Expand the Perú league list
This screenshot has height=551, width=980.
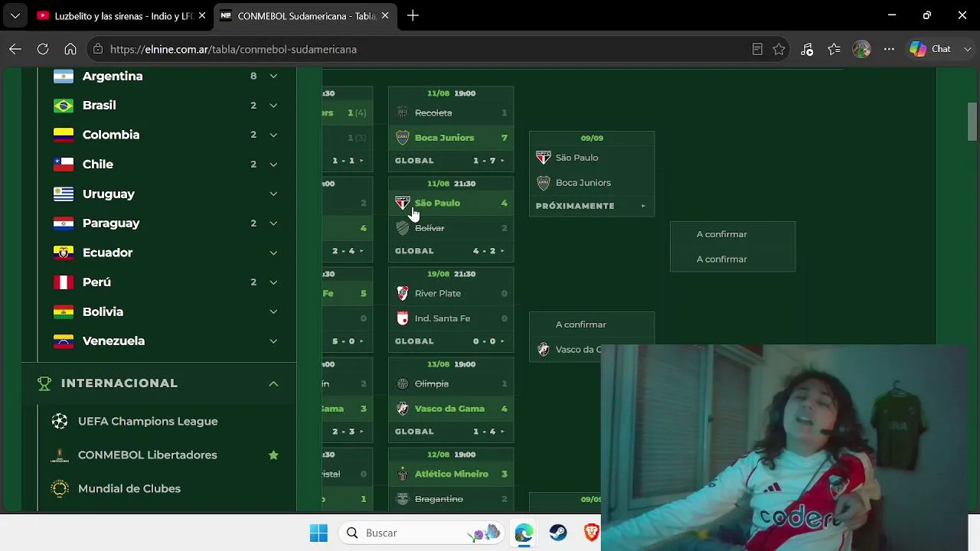click(x=273, y=282)
